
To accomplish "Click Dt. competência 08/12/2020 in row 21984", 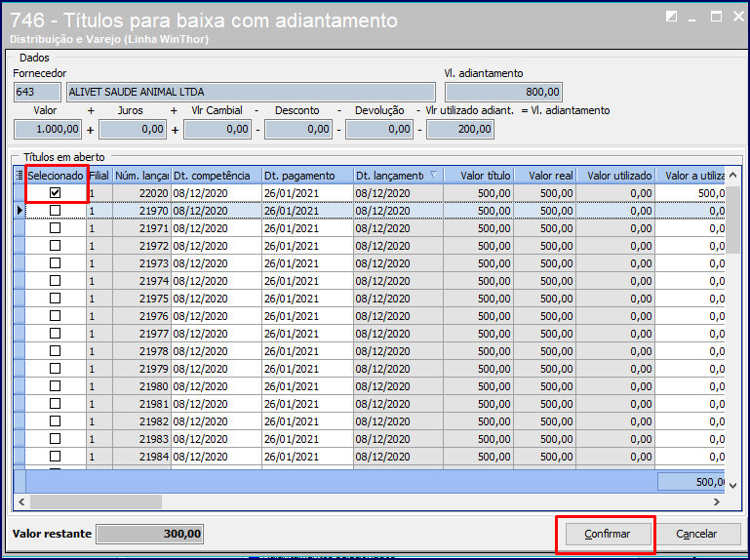I will [x=217, y=457].
